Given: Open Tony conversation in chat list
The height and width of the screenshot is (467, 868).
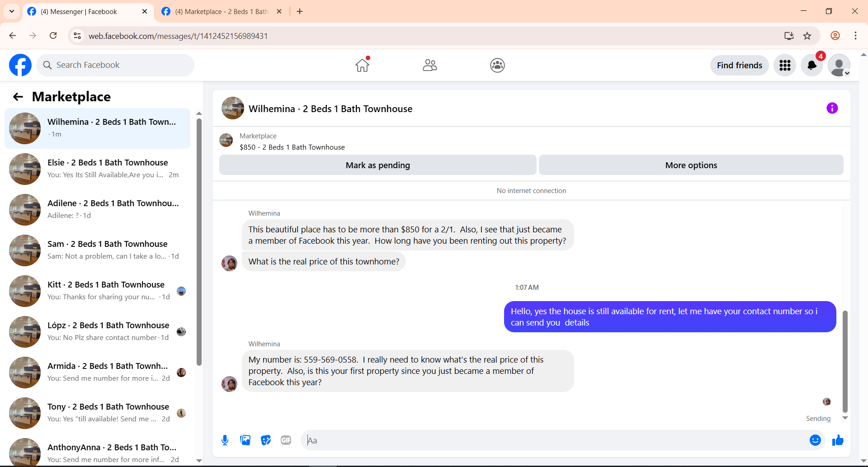Looking at the screenshot, I should pyautogui.click(x=97, y=413).
